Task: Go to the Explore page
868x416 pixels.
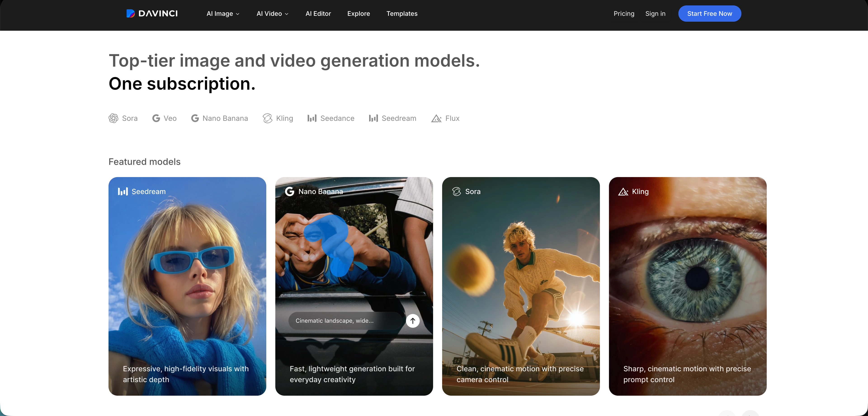Action: [x=359, y=14]
